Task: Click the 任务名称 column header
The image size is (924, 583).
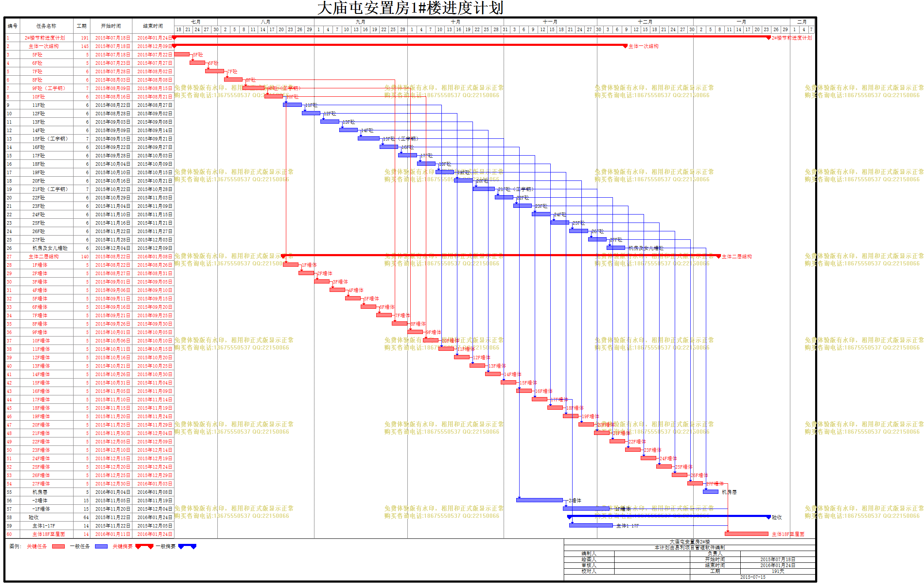Action: pos(46,26)
